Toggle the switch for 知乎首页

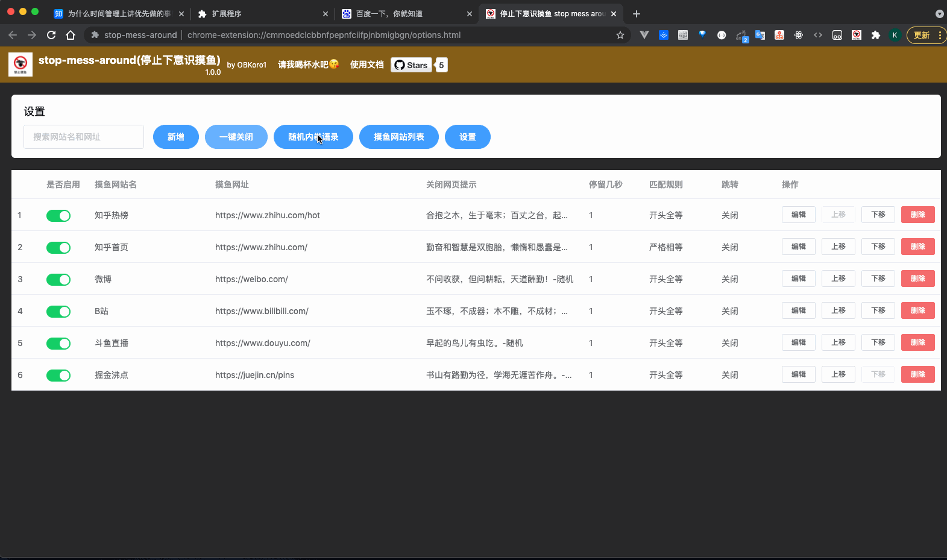click(x=58, y=247)
